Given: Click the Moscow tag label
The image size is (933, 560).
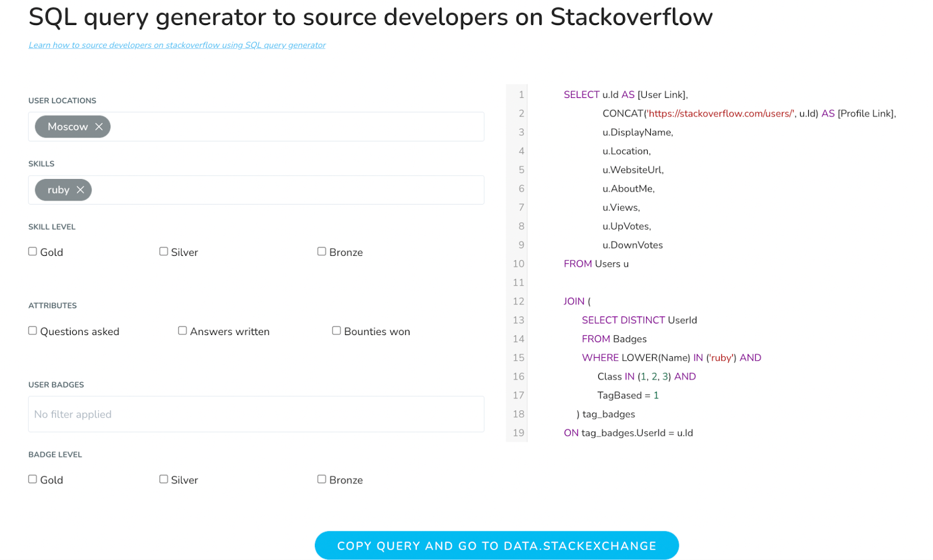Looking at the screenshot, I should pos(68,126).
